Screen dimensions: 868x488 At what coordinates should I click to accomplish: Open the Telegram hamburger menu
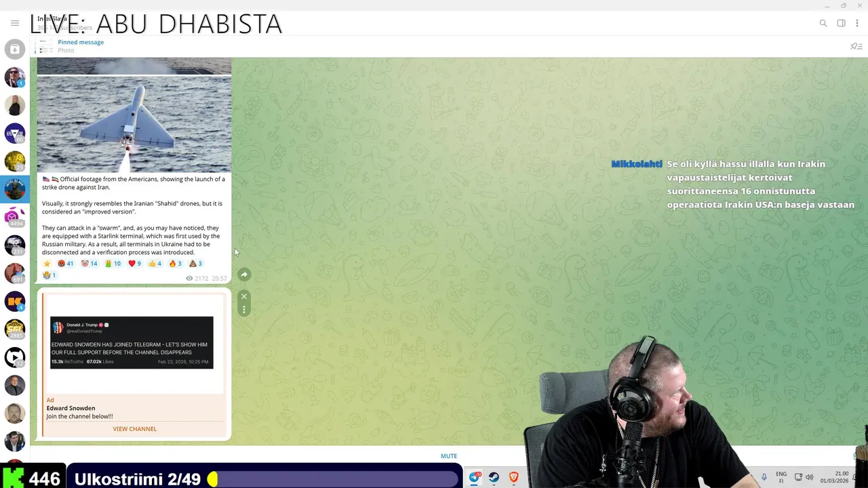[15, 23]
